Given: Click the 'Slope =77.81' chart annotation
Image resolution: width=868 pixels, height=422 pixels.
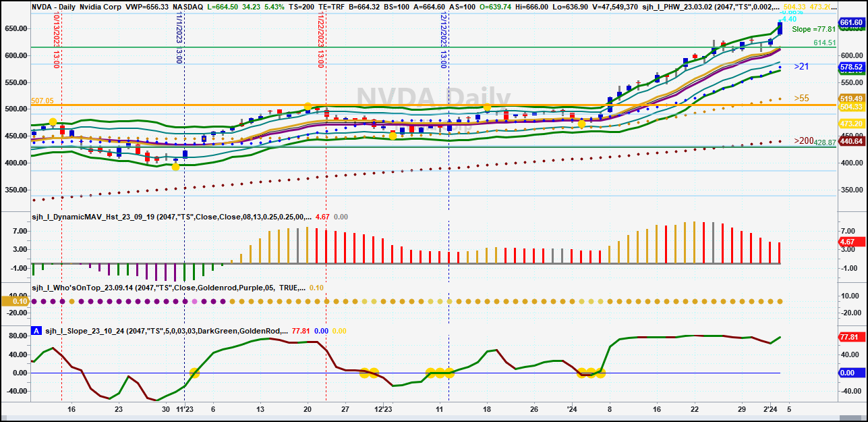Looking at the screenshot, I should click(813, 29).
